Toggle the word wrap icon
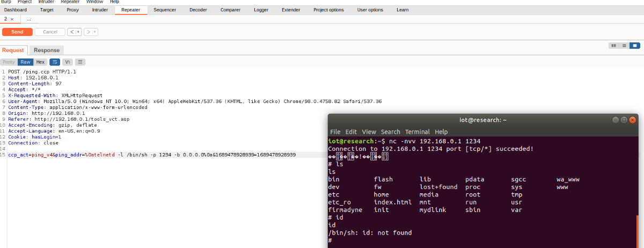The width and height of the screenshot is (644, 248). point(55,62)
